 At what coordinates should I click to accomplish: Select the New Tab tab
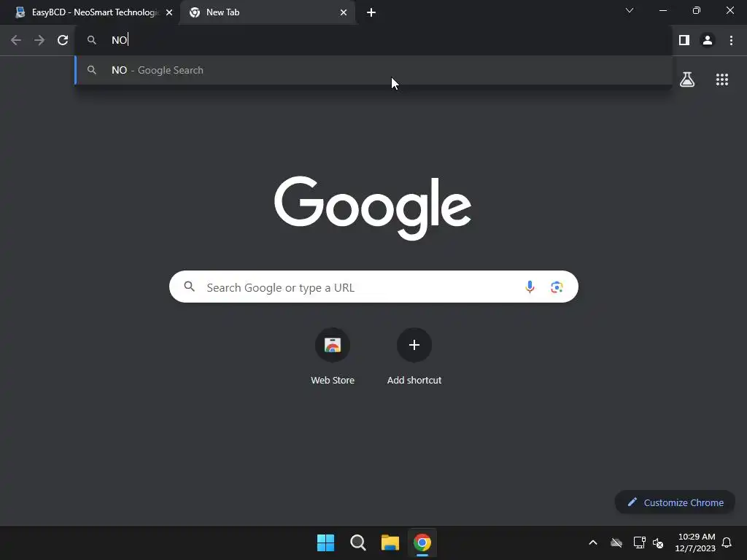[x=269, y=12]
